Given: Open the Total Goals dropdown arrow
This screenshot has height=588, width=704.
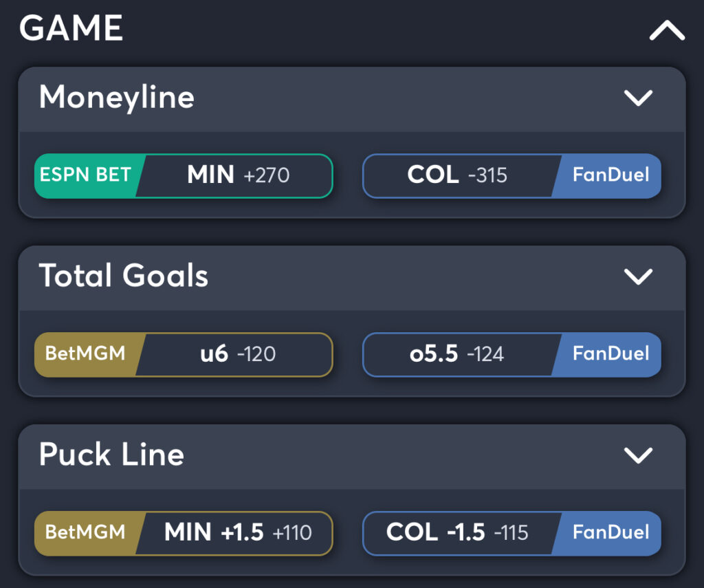Looking at the screenshot, I should (638, 277).
